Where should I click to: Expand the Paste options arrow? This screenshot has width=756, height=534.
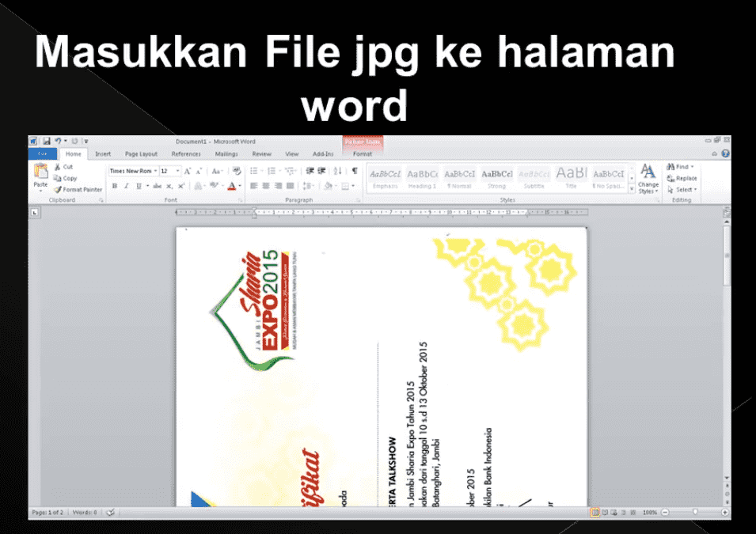coord(40,191)
